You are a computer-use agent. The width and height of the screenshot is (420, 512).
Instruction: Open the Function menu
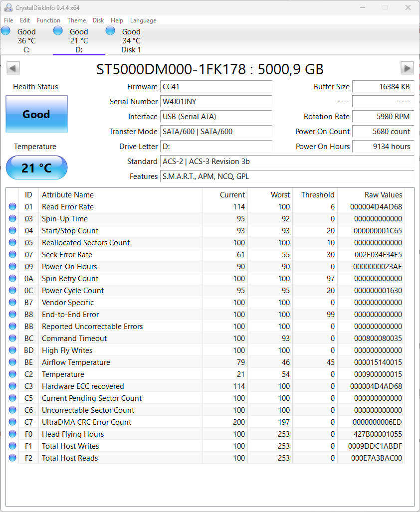click(x=48, y=20)
